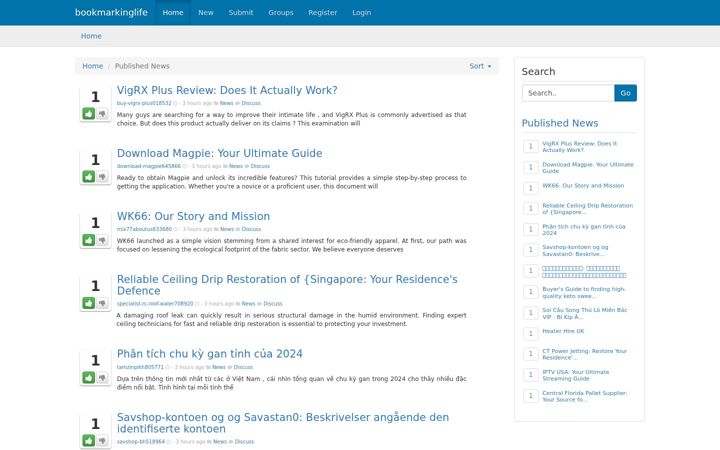Open sidebar link 'Download Magpie: Your Ultimate Guide'
This screenshot has height=450, width=720.
(x=588, y=168)
